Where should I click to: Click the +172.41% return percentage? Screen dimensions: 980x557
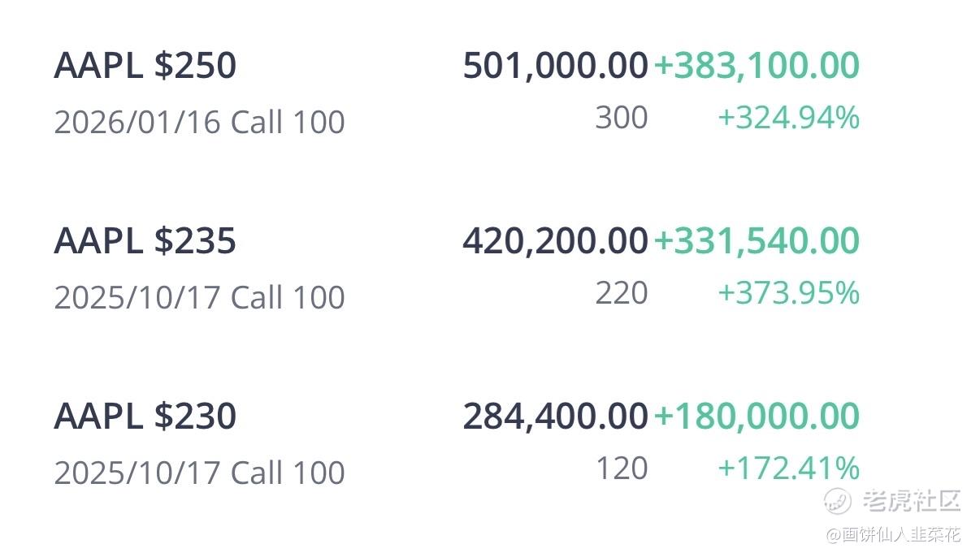click(788, 468)
